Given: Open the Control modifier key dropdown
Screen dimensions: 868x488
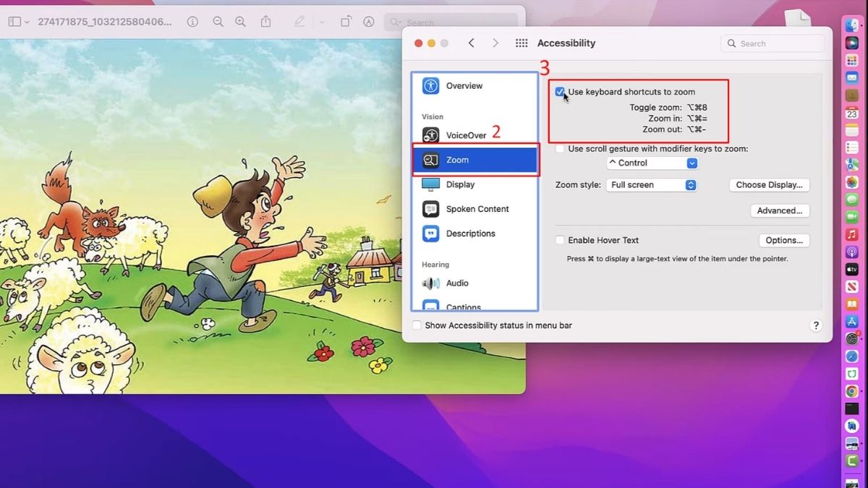Looking at the screenshot, I should [x=652, y=163].
